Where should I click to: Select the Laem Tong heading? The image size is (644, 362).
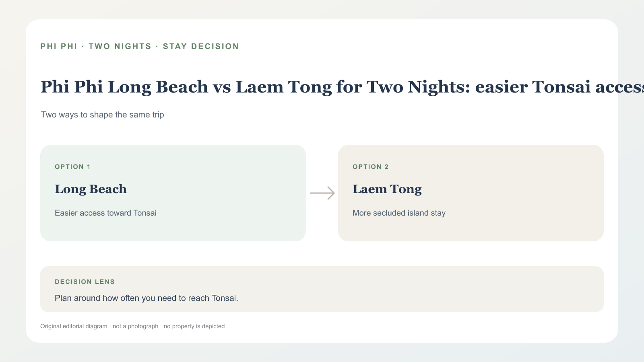click(x=387, y=189)
